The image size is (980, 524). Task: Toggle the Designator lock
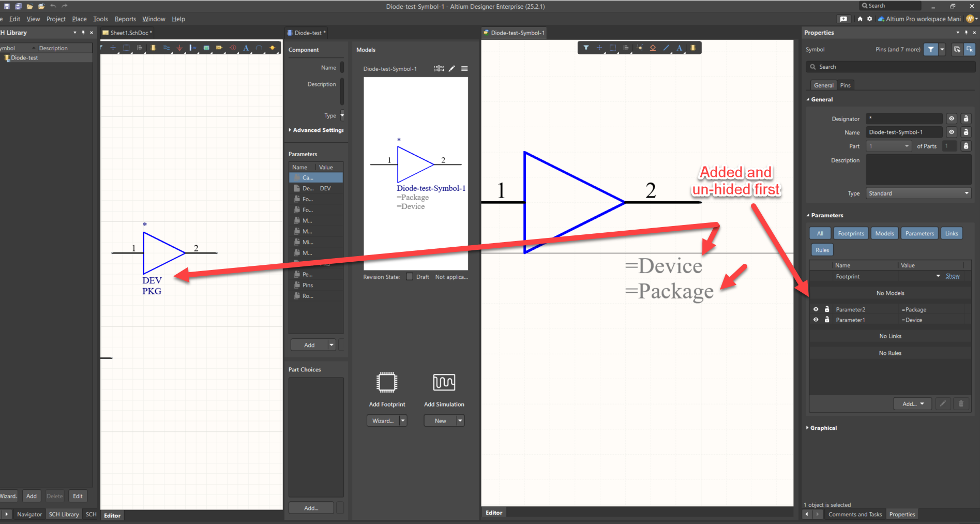click(x=966, y=118)
